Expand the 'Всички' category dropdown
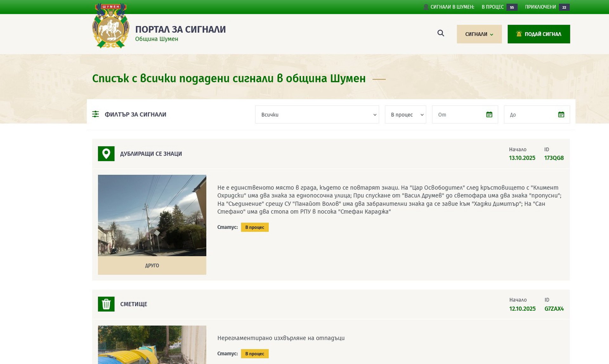 pos(317,114)
